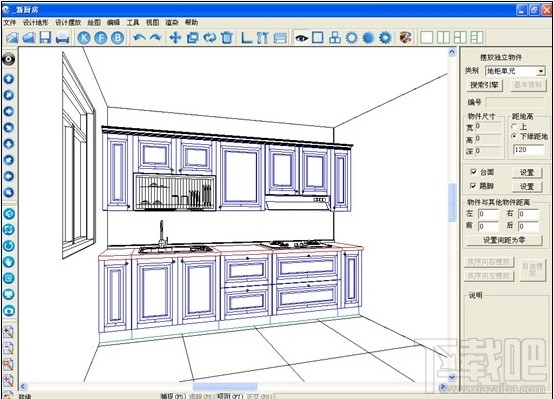
Task: Click the save floppy disk icon
Action: tap(45, 37)
